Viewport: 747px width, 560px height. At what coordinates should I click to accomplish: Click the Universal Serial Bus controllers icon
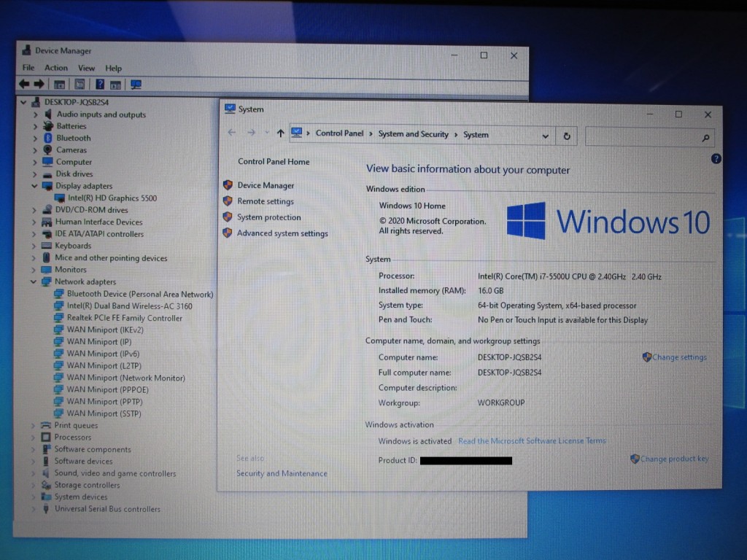[x=46, y=508]
